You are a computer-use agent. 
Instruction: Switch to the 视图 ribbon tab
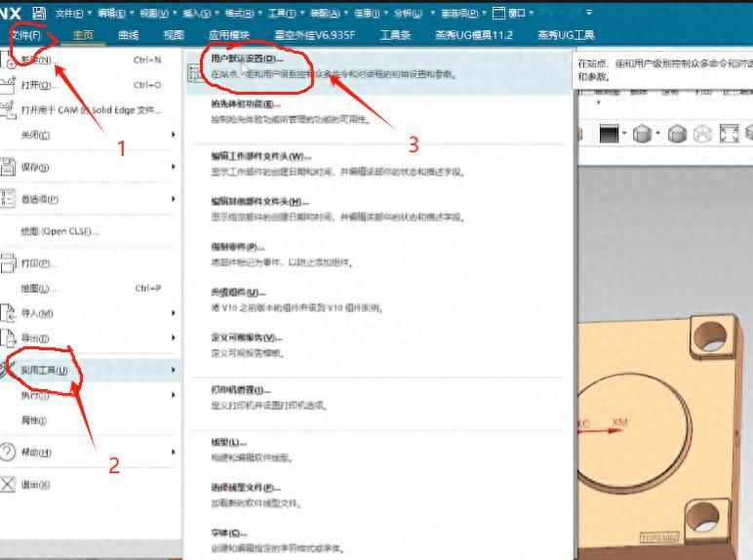tap(174, 35)
